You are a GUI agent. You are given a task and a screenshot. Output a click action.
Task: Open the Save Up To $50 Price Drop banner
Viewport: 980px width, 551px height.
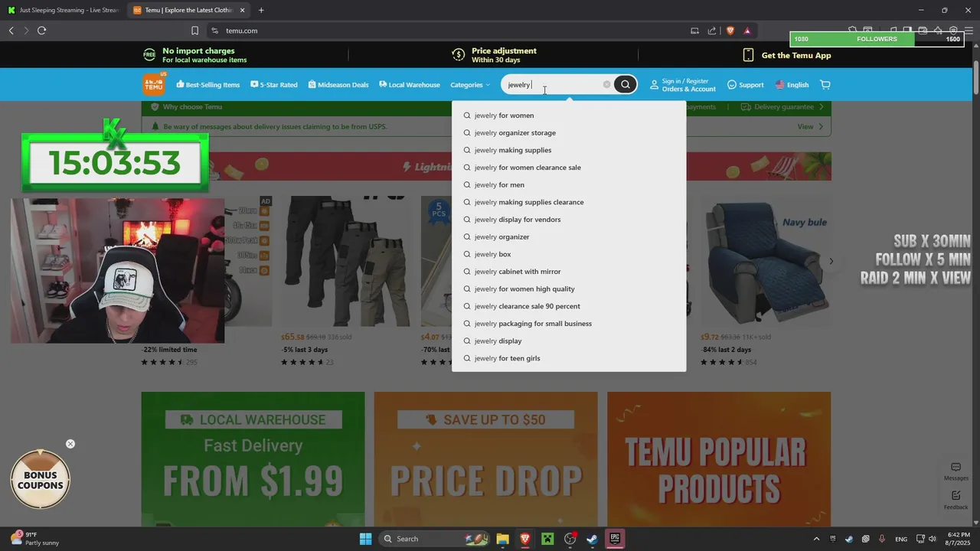point(485,459)
